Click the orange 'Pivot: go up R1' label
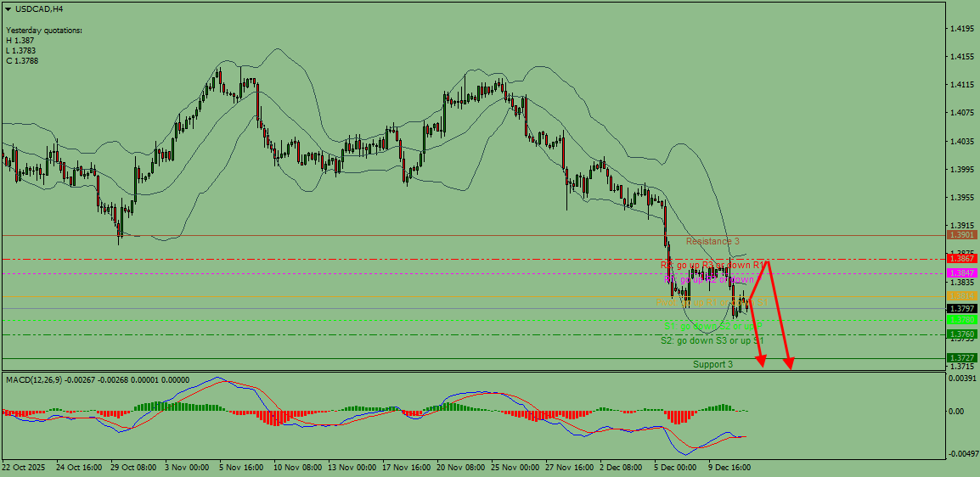The height and width of the screenshot is (477, 980). click(x=712, y=303)
